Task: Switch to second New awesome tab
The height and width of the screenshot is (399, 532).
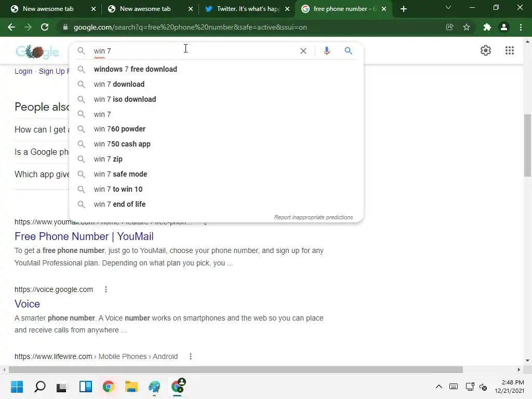Action: [x=145, y=9]
